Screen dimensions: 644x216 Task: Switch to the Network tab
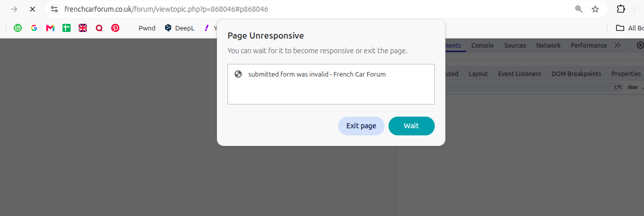549,45
